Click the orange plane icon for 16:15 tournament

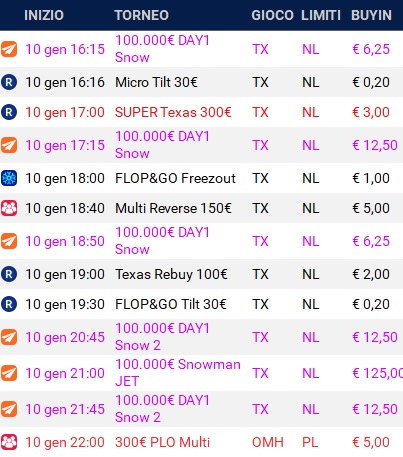click(9, 49)
